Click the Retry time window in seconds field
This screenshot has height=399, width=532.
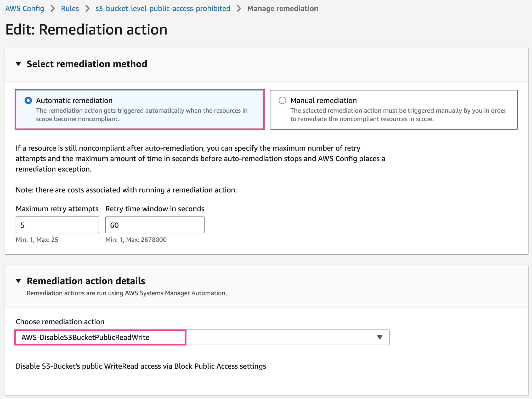(155, 225)
